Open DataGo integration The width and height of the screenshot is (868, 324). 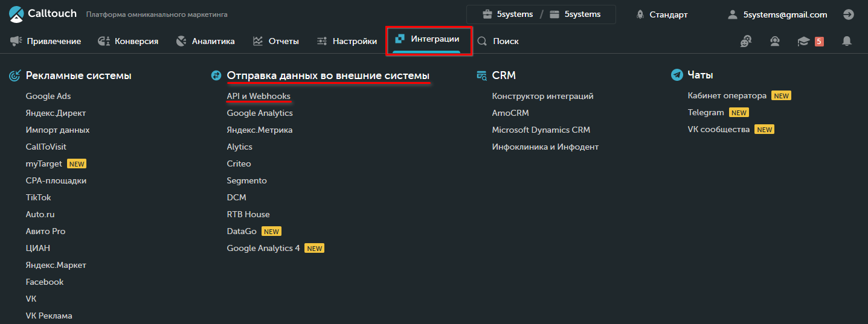click(242, 231)
